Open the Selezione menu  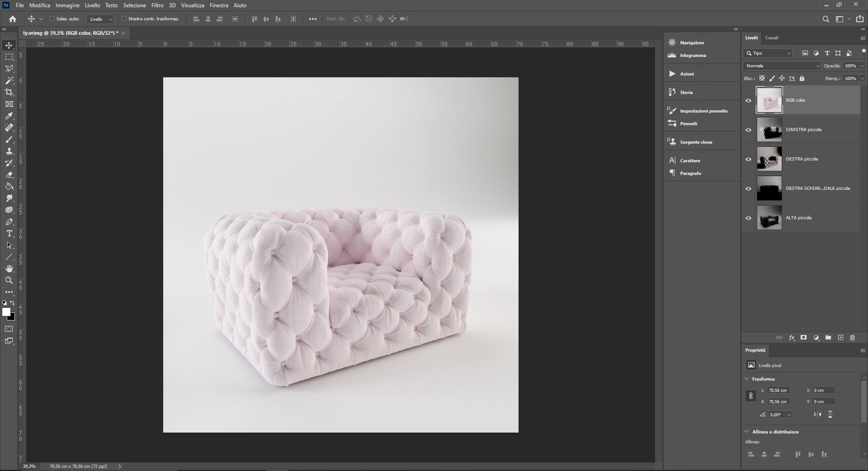[x=135, y=5]
